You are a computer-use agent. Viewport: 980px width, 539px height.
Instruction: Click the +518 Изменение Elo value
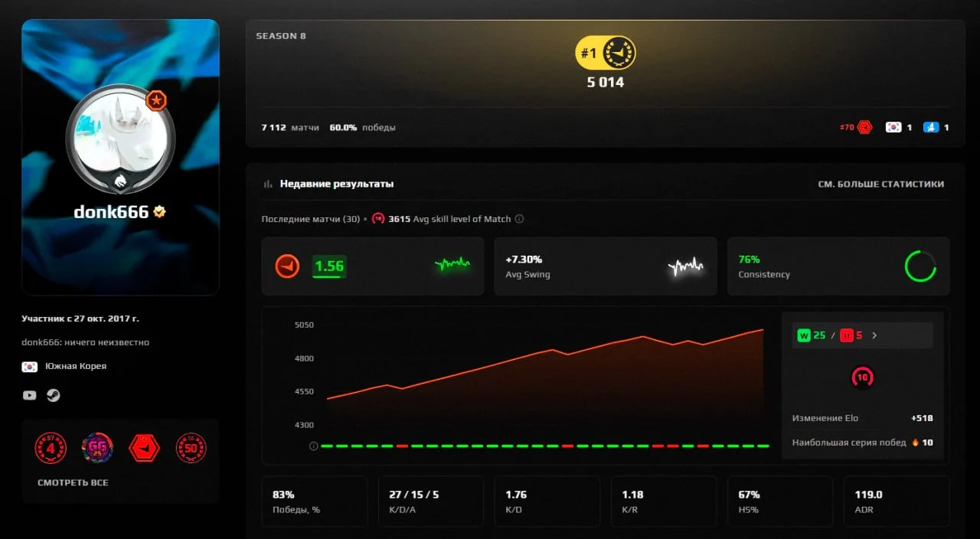[922, 419]
